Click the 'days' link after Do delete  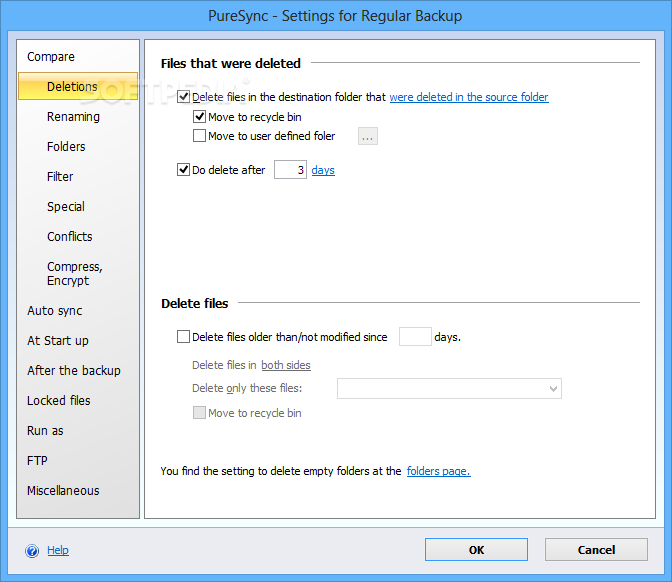323,170
